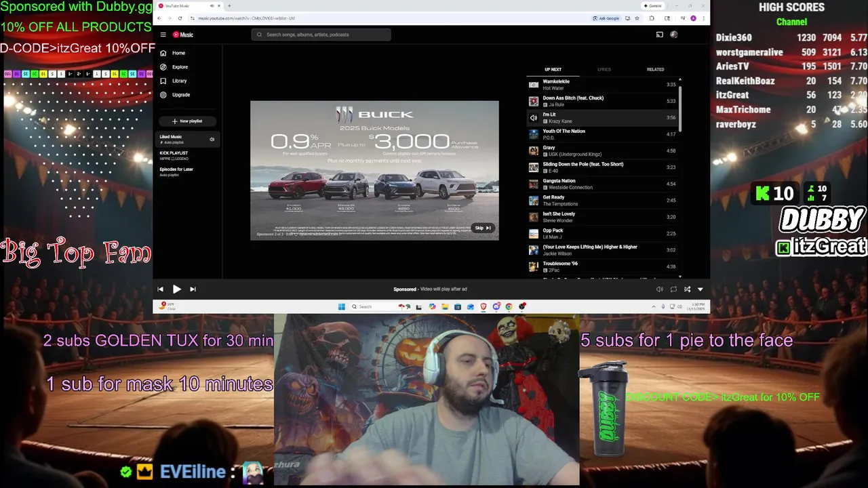The height and width of the screenshot is (488, 868).
Task: Mute the YouTube Music tab audio icon
Action: (212, 5)
